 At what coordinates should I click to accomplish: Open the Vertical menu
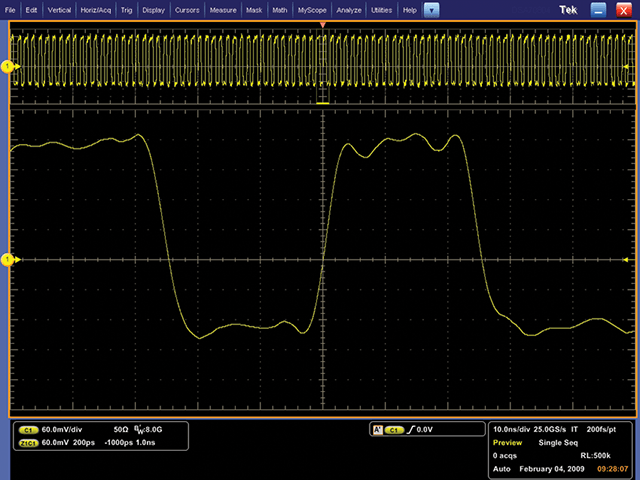pyautogui.click(x=59, y=10)
